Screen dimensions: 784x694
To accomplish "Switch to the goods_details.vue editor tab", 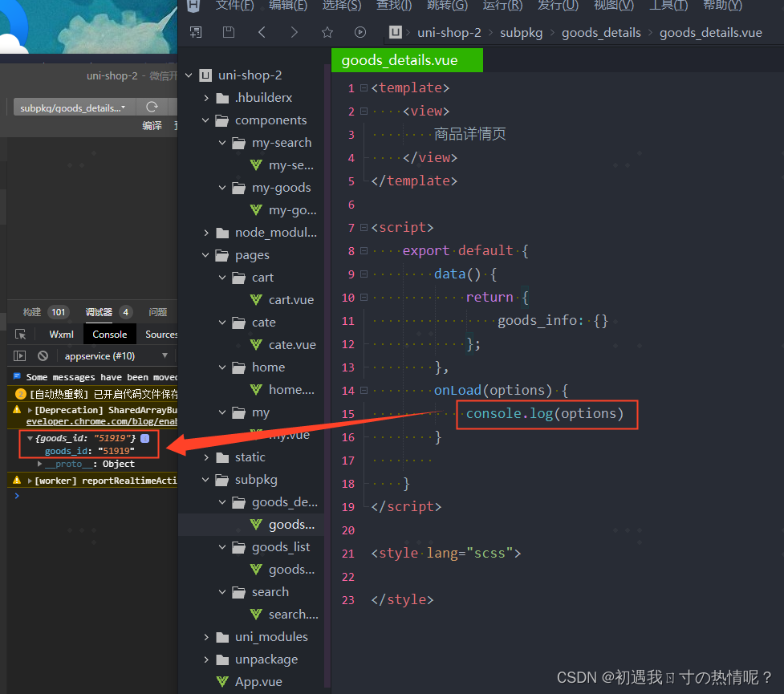I will (x=407, y=60).
